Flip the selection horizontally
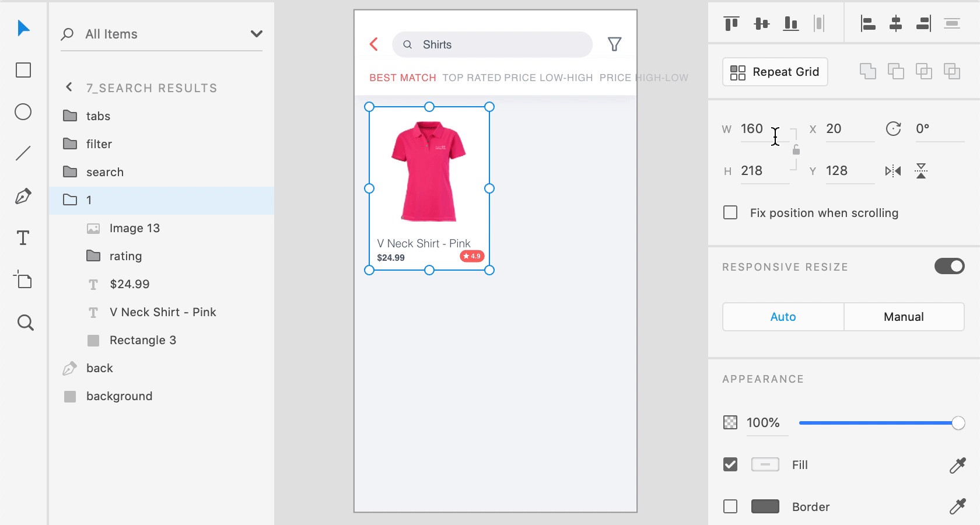The width and height of the screenshot is (980, 525). pyautogui.click(x=893, y=171)
